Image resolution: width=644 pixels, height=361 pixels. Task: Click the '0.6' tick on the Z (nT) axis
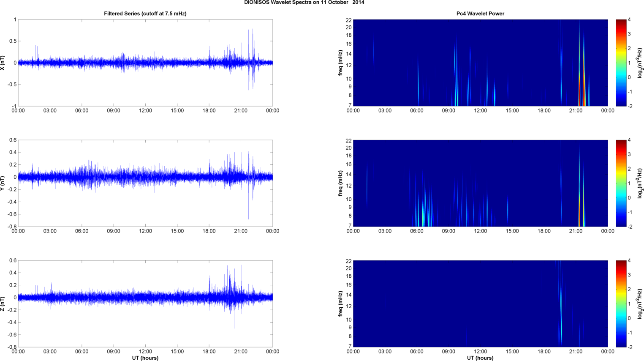13,260
